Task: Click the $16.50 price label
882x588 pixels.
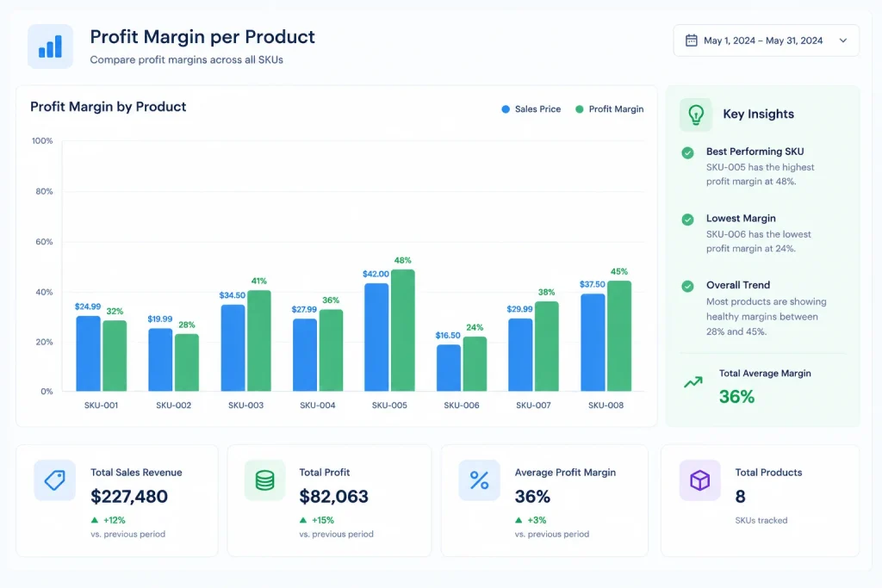Action: click(x=448, y=335)
